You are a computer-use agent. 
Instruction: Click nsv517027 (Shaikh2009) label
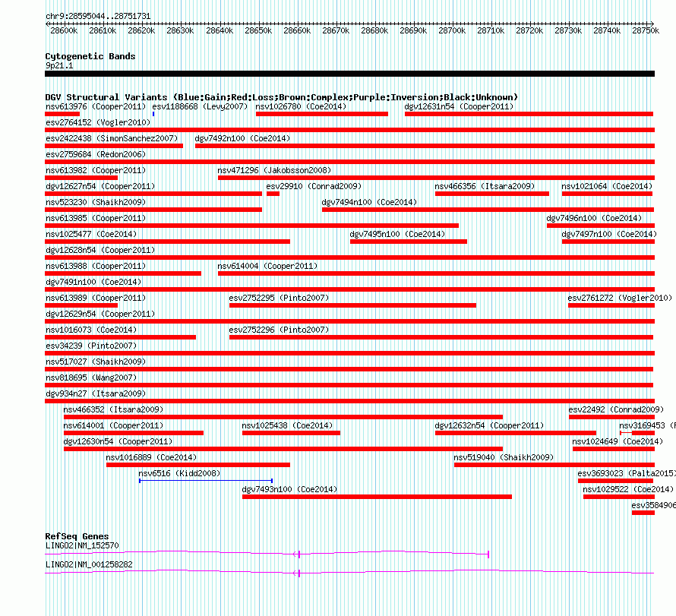tap(96, 362)
